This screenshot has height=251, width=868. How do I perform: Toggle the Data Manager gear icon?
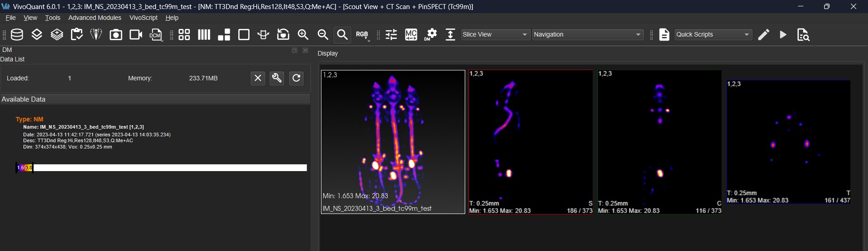pos(431,35)
